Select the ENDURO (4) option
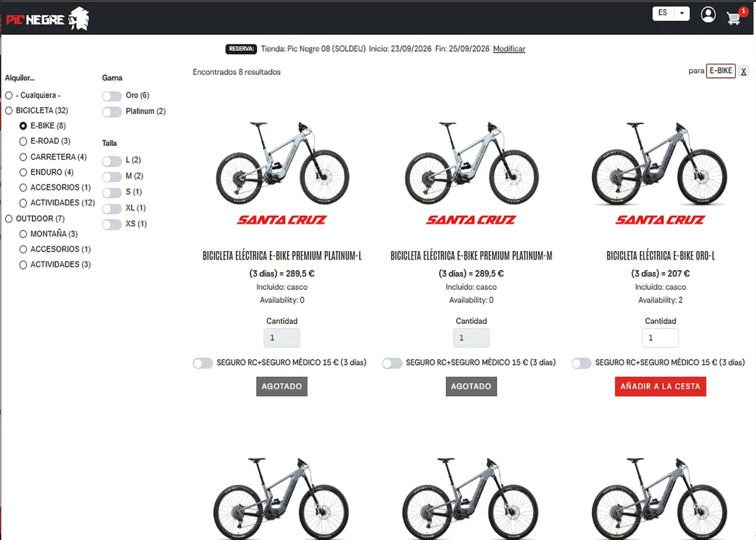Image resolution: width=756 pixels, height=540 pixels. tap(23, 173)
